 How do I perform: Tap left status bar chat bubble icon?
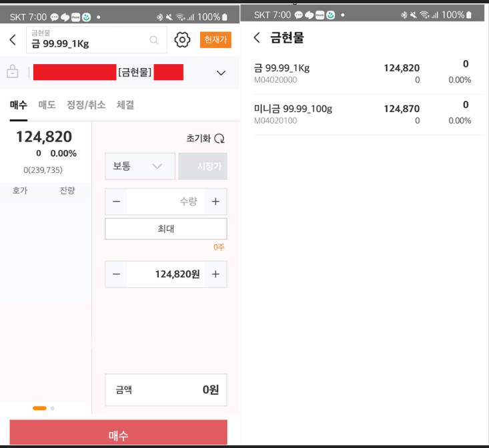tap(55, 17)
